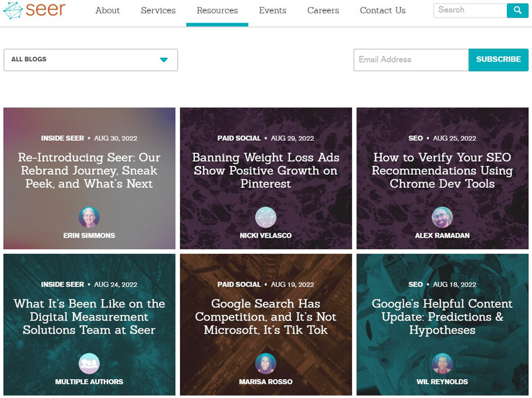Expand the All Blogs dropdown
The width and height of the screenshot is (532, 398).
click(91, 60)
